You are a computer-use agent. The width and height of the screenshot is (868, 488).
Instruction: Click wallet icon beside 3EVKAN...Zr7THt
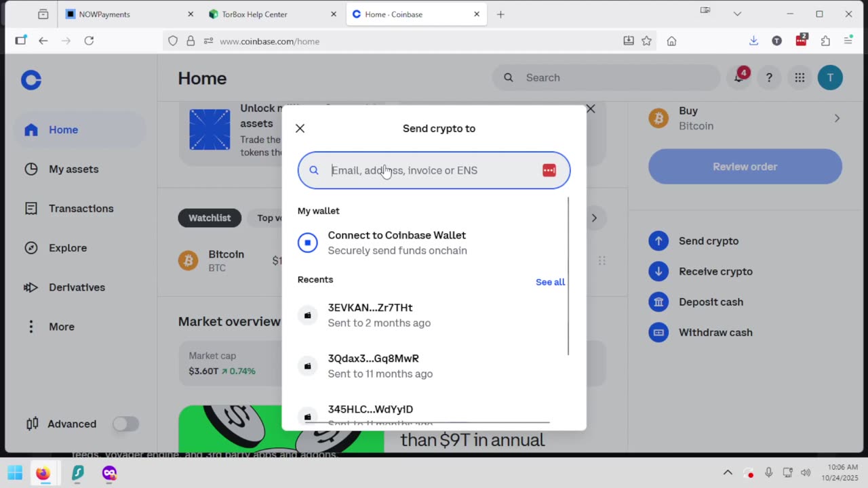click(307, 315)
